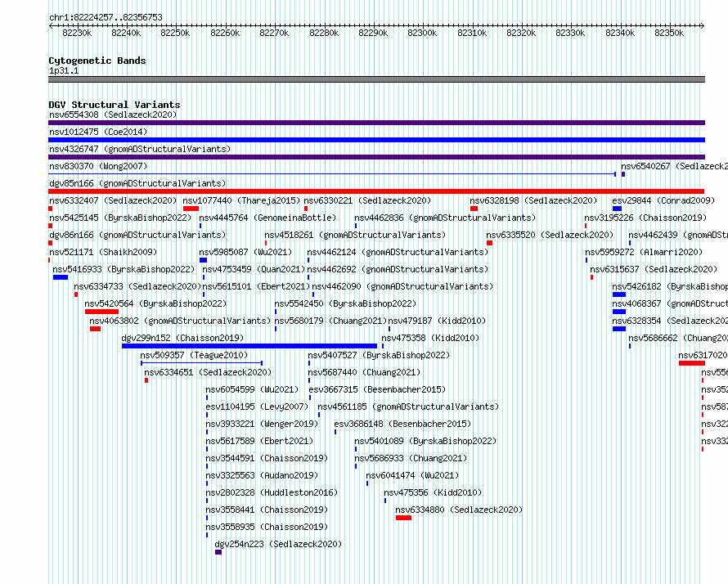Click the nsv6554308 (Sedlazeck2020) variant label

coord(113,115)
